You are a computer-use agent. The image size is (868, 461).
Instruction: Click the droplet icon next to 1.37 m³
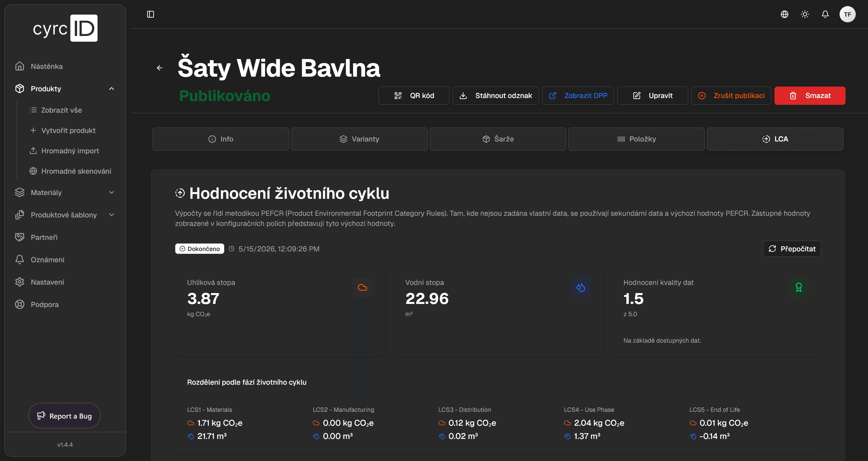568,436
